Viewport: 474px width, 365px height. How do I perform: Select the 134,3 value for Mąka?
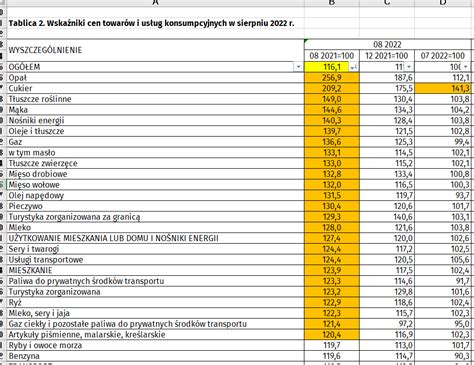pos(387,110)
